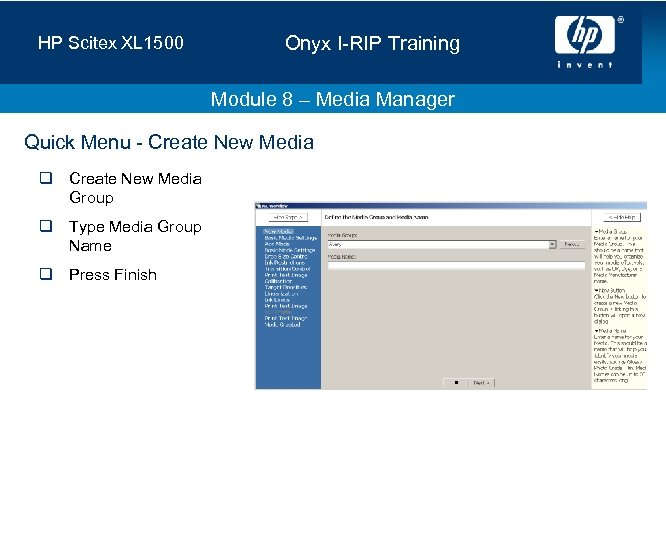666x539 pixels.
Task: Select the Ink Restrictions step
Action: pyautogui.click(x=285, y=262)
